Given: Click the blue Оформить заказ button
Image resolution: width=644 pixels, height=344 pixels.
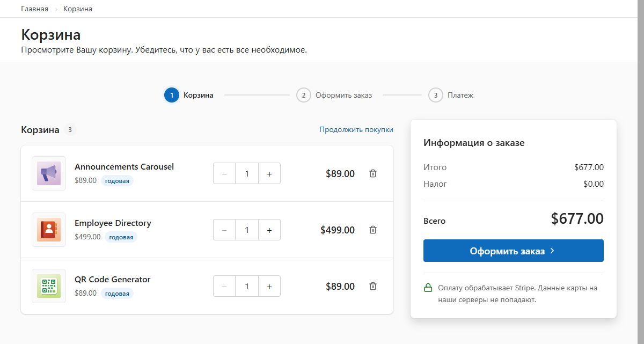Looking at the screenshot, I should (514, 251).
